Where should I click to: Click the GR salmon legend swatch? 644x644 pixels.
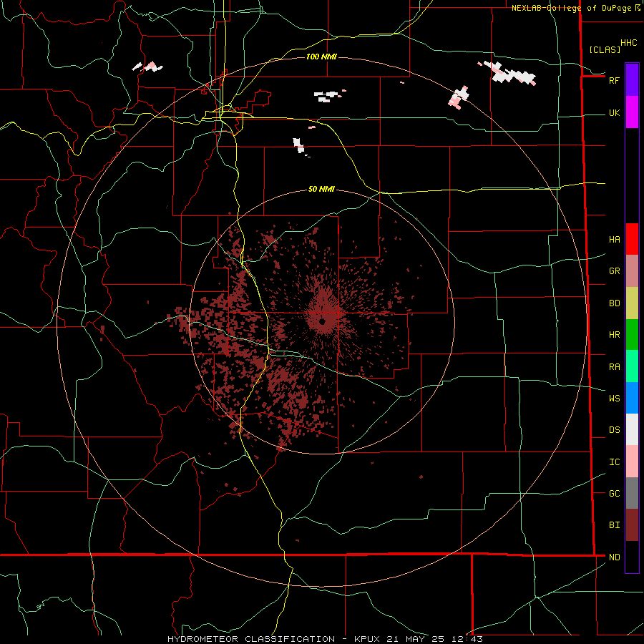(x=632, y=271)
